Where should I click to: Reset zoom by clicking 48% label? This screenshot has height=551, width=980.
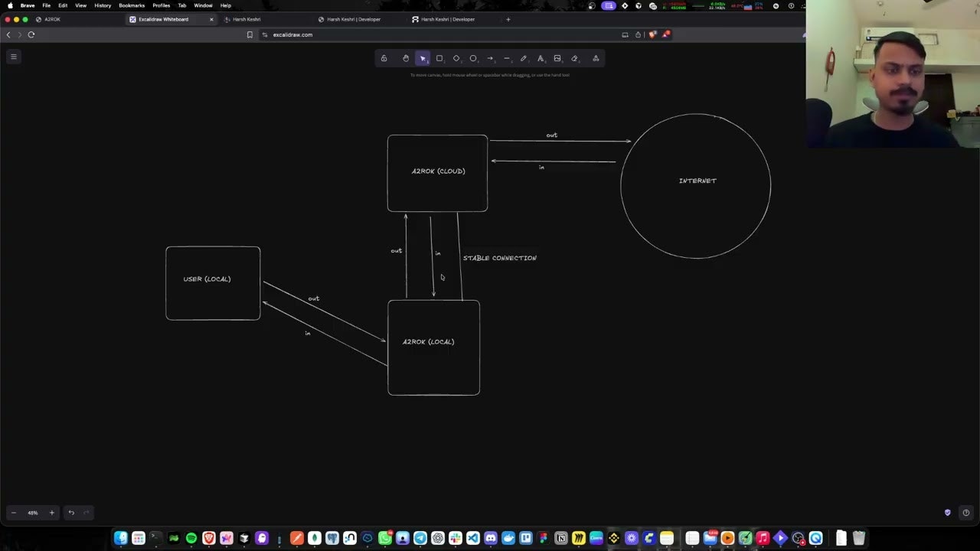33,513
